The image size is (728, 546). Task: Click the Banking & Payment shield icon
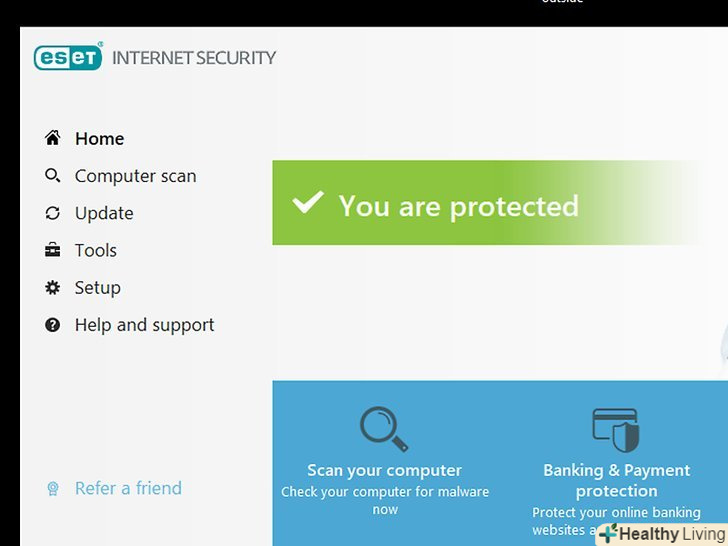tap(616, 428)
